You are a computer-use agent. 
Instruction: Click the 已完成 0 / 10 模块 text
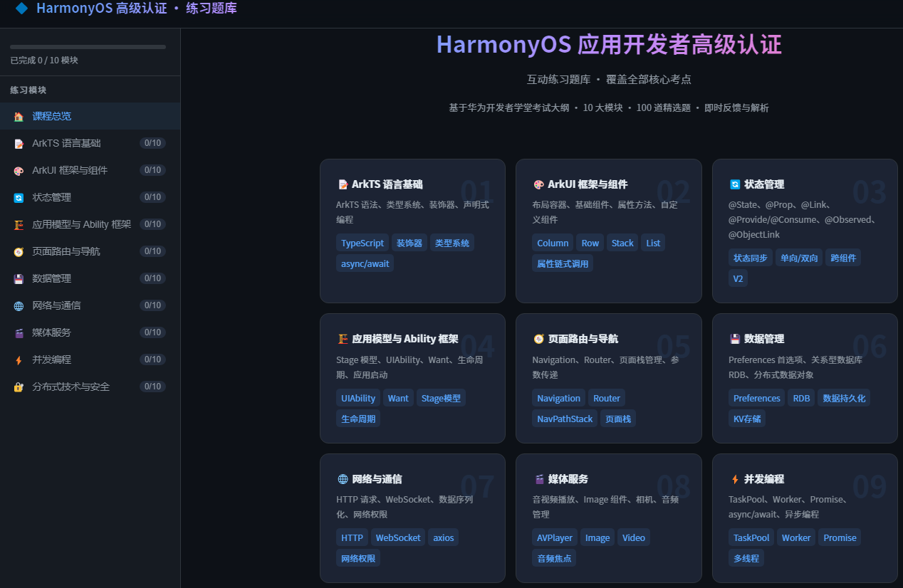pyautogui.click(x=44, y=61)
